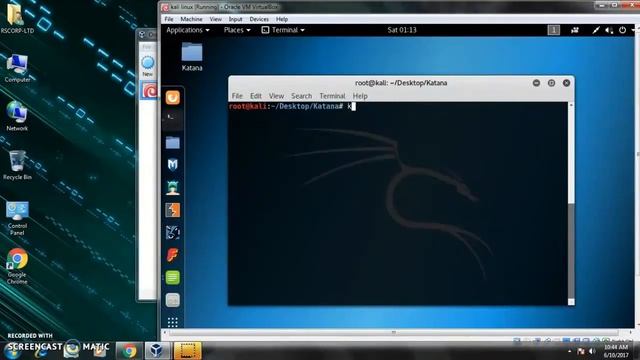Open RSCORP-LTD folder on Windows desktop

[x=17, y=18]
